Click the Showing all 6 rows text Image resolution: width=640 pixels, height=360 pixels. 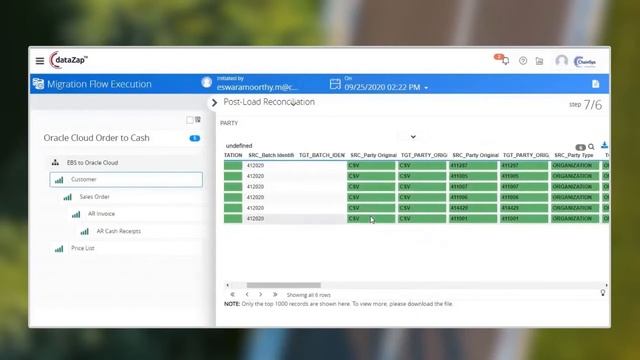[x=309, y=295]
